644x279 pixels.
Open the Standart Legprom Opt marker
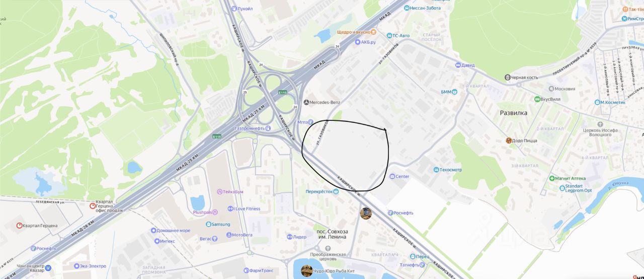click(562, 188)
